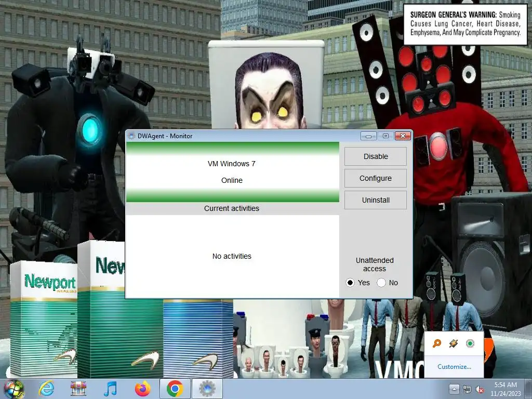Click the muted volume speaker icon
The width and height of the screenshot is (532, 399).
point(480,390)
